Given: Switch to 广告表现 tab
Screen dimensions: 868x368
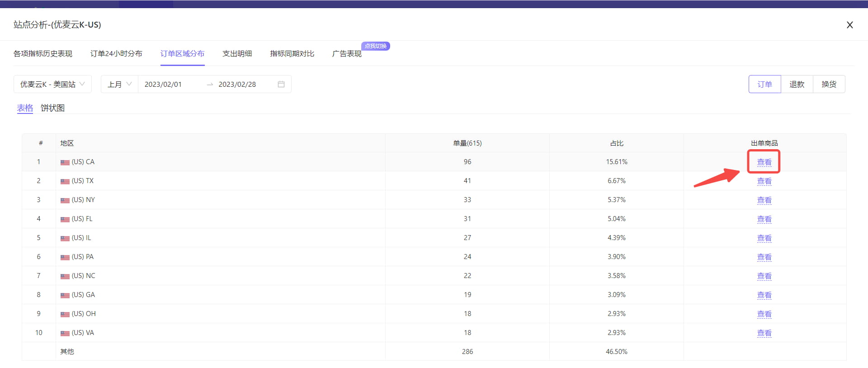Looking at the screenshot, I should [x=347, y=54].
